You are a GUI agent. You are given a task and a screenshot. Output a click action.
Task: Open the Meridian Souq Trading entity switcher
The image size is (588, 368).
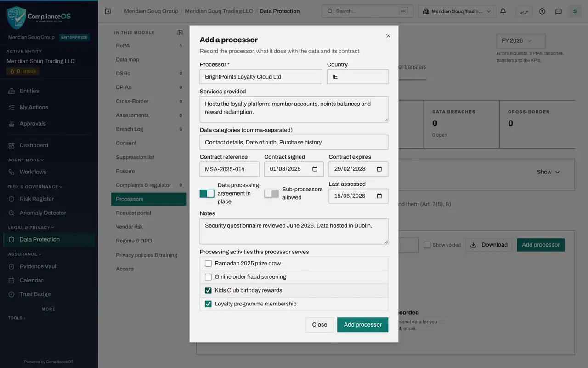coord(457,11)
